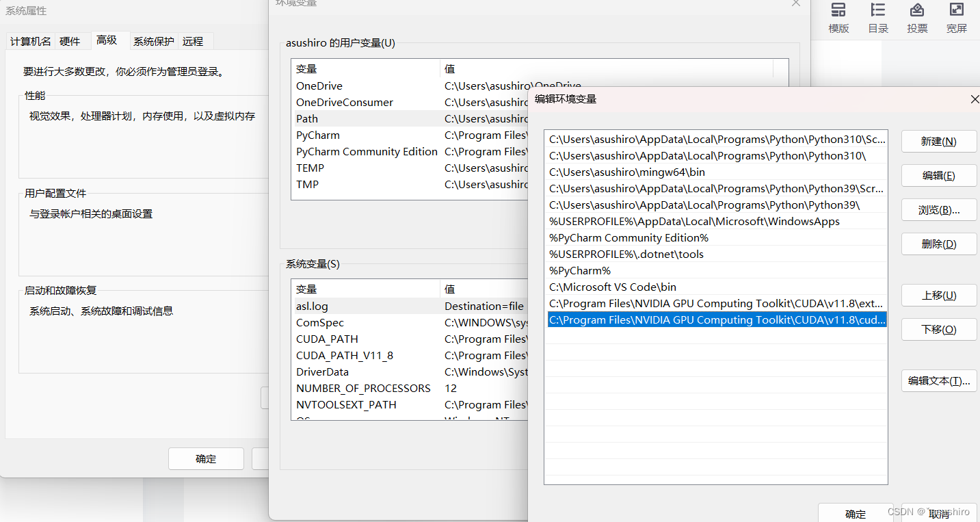Select the CUDA_PATH system variable
The image size is (980, 522).
(x=412, y=339)
